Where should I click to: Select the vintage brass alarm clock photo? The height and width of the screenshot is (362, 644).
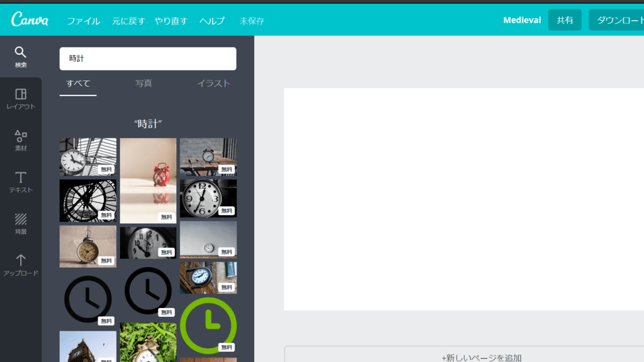tap(88, 246)
